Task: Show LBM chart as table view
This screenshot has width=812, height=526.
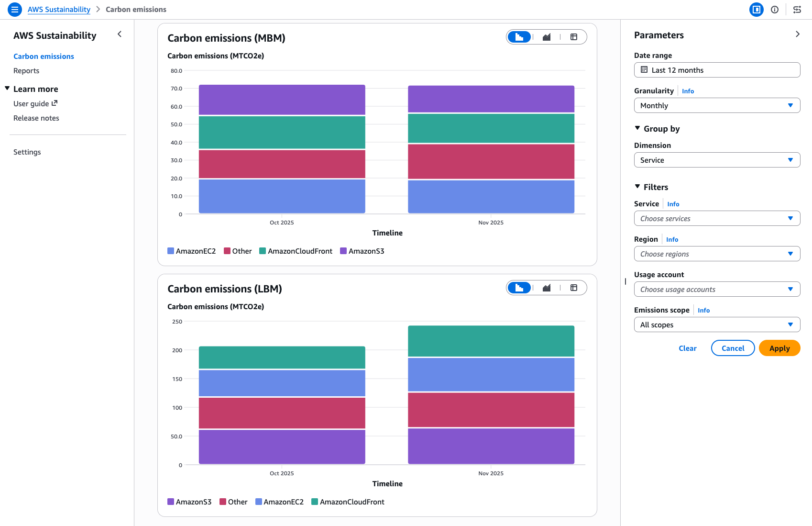Action: [574, 288]
